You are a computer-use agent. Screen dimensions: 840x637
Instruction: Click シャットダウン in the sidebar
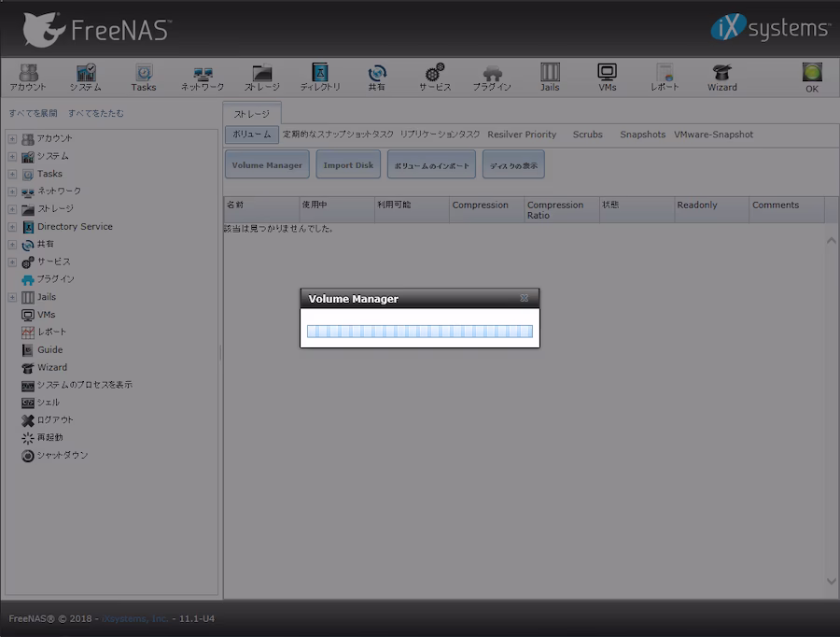pos(63,455)
